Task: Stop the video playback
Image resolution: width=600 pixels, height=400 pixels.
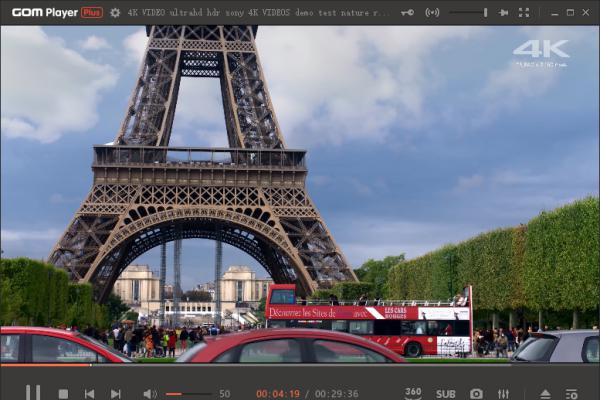Action: 64,394
